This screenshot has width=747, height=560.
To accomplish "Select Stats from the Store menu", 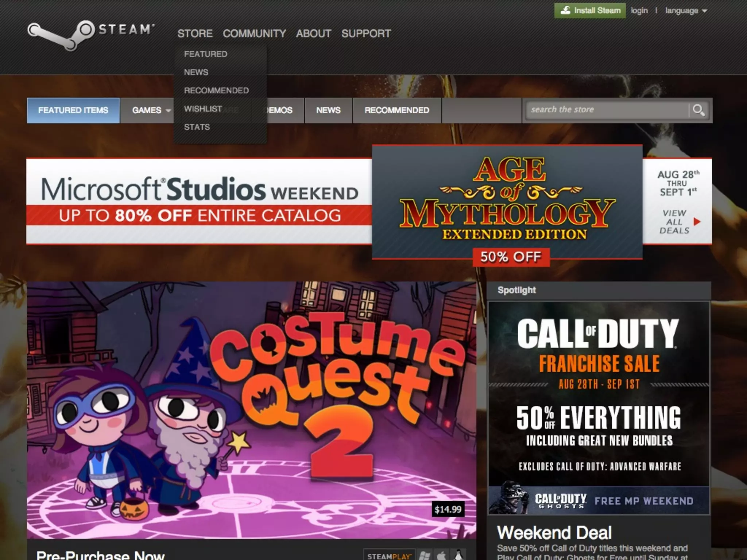I will point(197,127).
